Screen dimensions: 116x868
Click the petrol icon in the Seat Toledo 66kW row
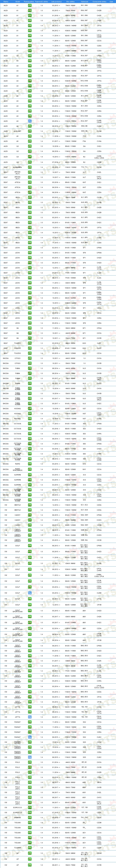[30, 343]
